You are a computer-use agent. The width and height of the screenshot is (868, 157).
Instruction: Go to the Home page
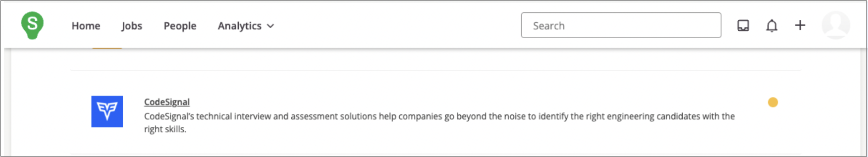[x=86, y=26]
